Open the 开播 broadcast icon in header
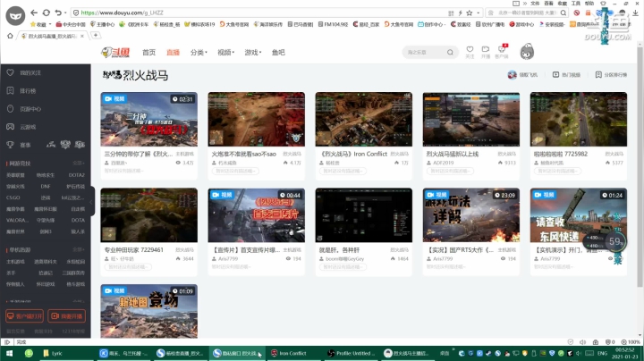Viewport: 644px width, 361px height. [486, 52]
